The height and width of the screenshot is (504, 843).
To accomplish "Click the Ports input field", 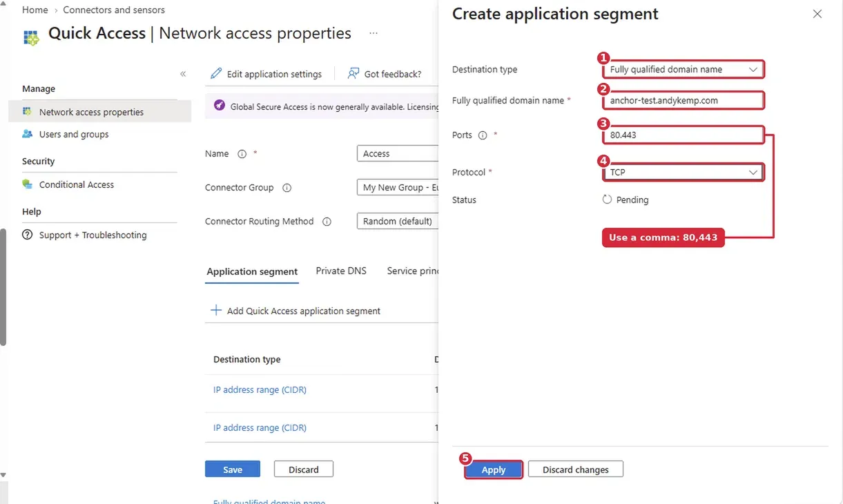I will click(683, 135).
